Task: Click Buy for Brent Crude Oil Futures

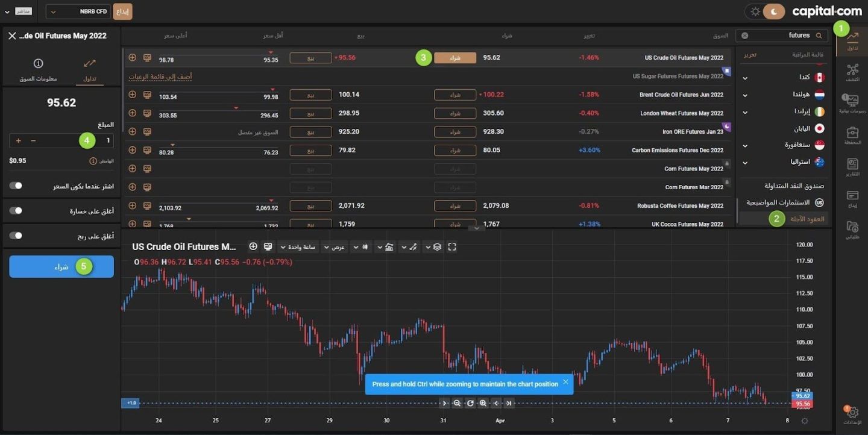Action: point(455,95)
